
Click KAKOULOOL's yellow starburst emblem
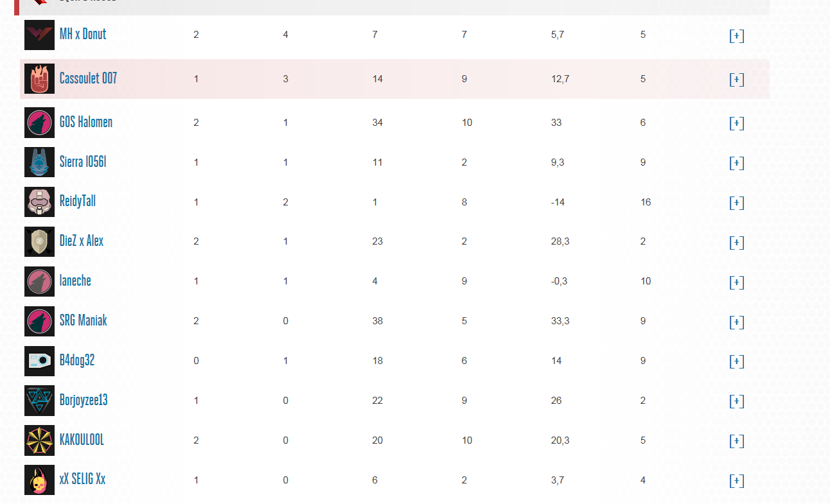(x=39, y=440)
